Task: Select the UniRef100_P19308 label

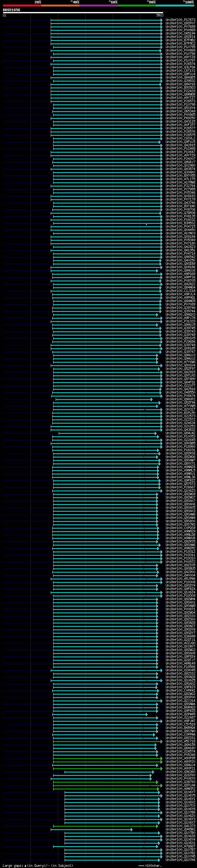Action: click(180, 582)
